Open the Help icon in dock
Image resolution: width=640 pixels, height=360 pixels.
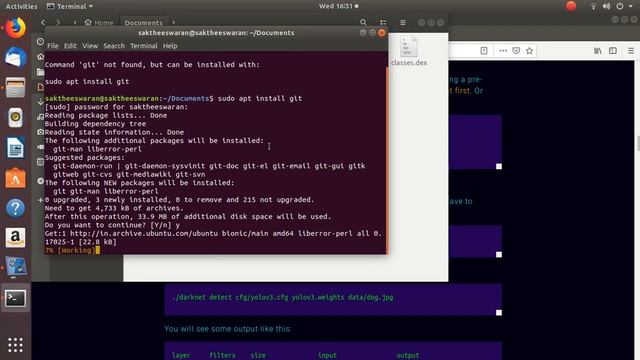[x=15, y=208]
